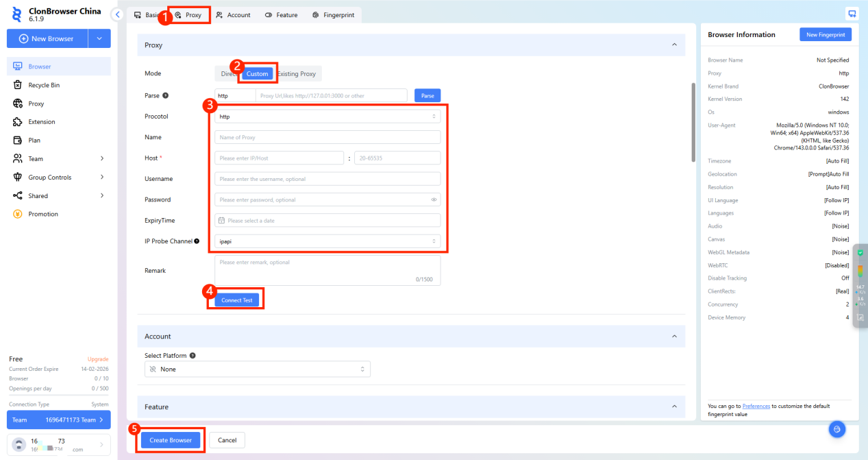Collapse the left sidebar with arrow button
This screenshot has width=868, height=460.
pyautogui.click(x=118, y=14)
